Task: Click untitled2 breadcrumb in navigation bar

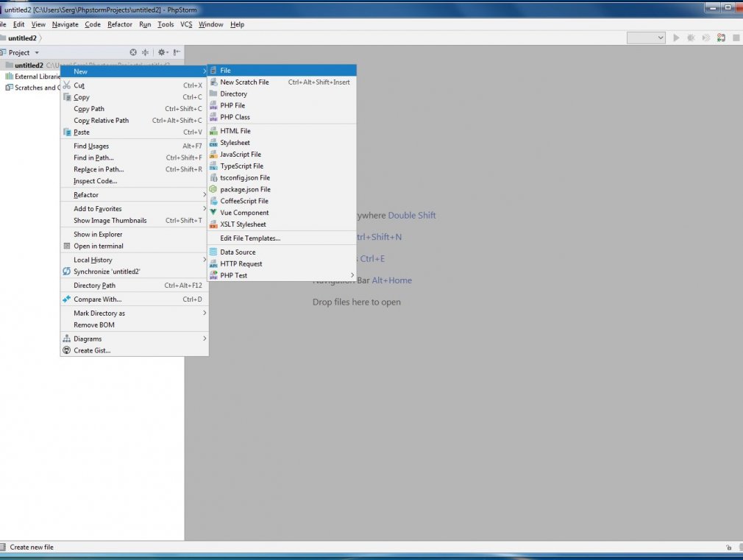Action: point(22,38)
